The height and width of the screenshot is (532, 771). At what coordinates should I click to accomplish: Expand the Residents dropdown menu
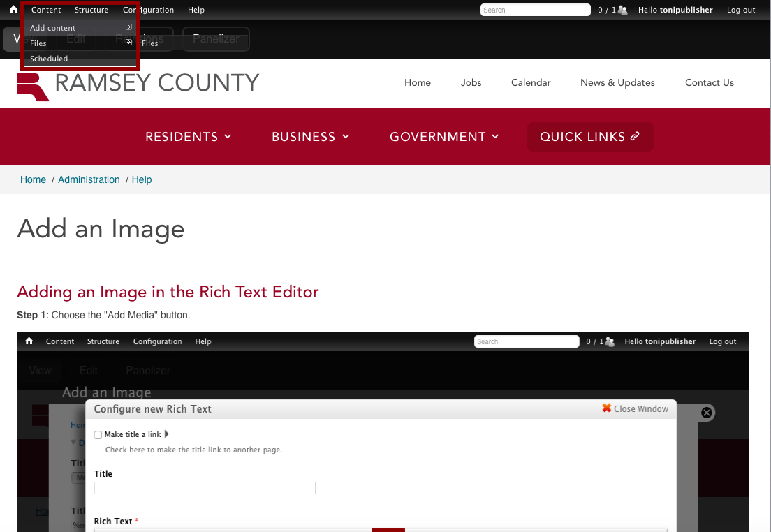coord(189,137)
